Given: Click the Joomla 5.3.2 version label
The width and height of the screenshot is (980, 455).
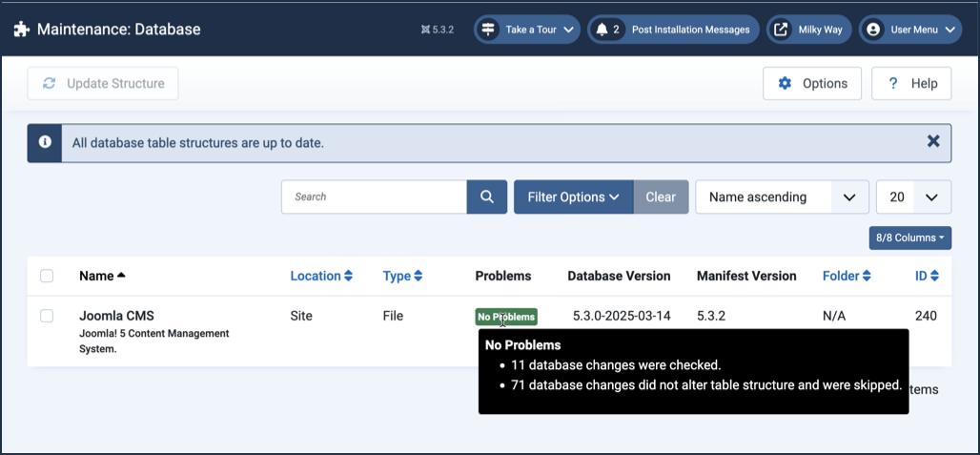Looking at the screenshot, I should point(438,30).
